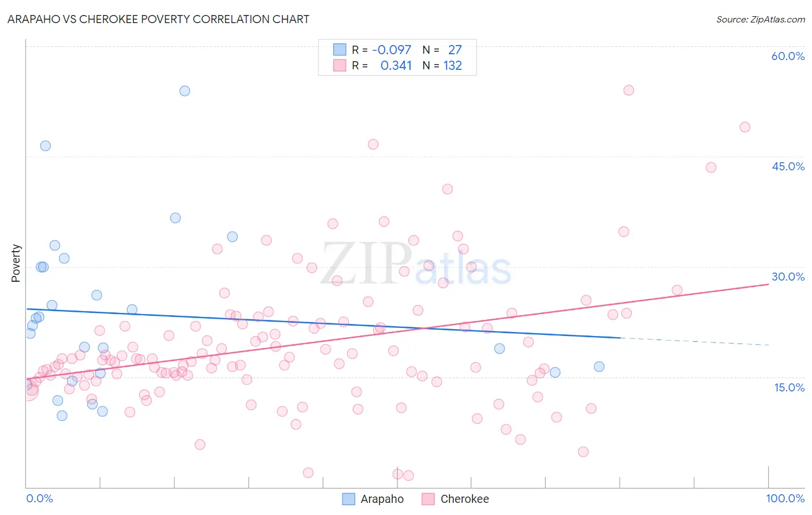Click the 100.0% x-axis label
Image resolution: width=812 pixels, height=515 pixels.
785,498
